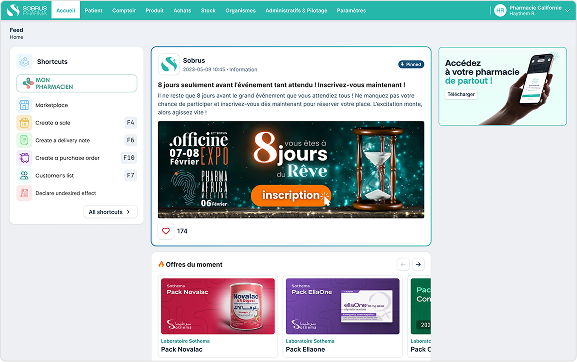Open the Comptoir menu
The width and height of the screenshot is (577, 362).
coord(124,10)
